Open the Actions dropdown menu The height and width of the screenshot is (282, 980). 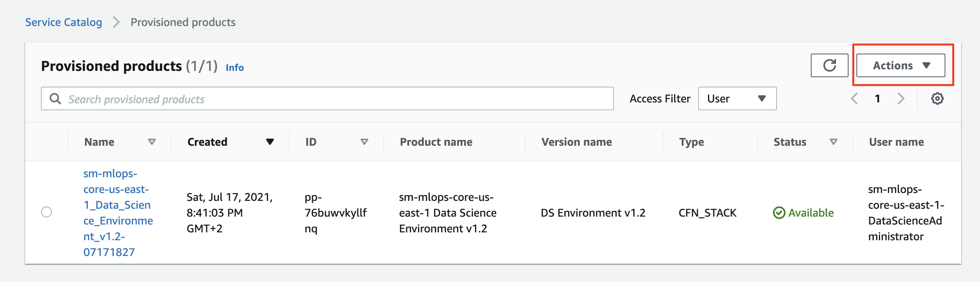tap(900, 65)
